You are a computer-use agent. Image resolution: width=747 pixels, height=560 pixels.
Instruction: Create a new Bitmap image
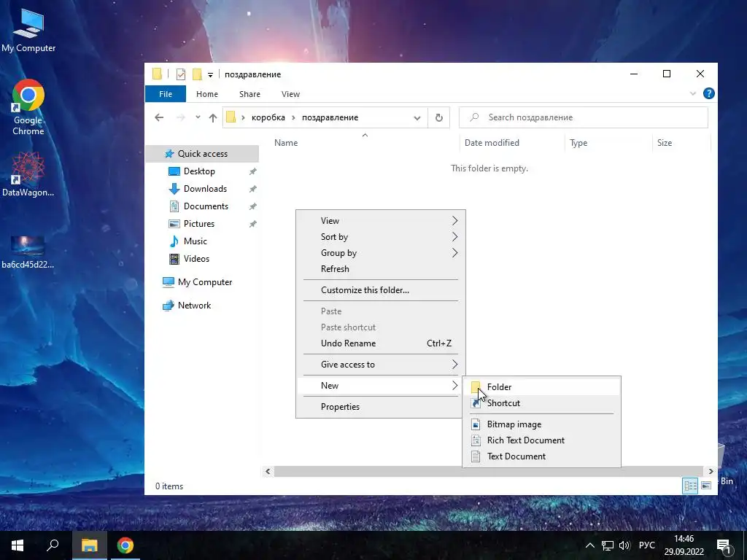coord(541,424)
